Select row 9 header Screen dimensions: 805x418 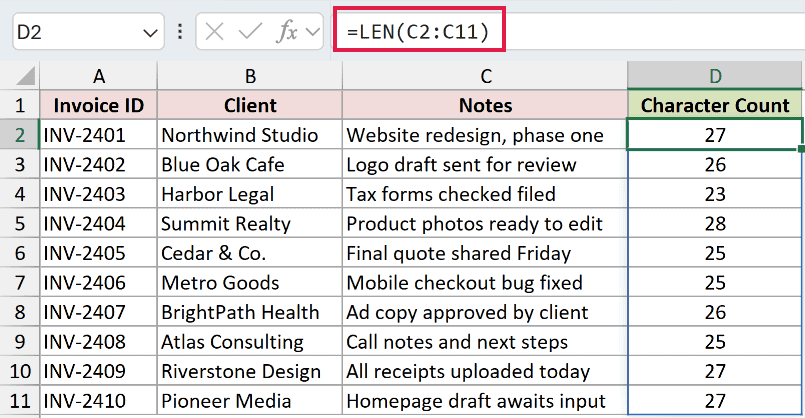tap(20, 341)
